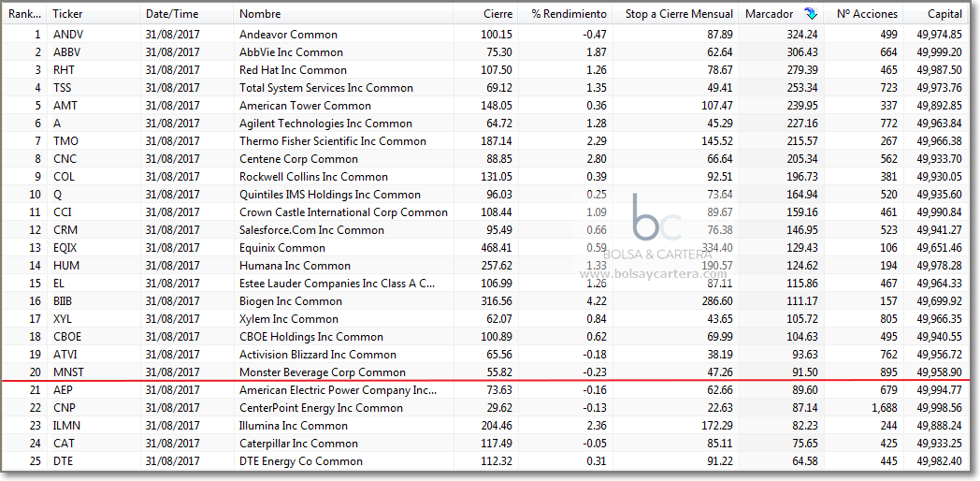Click the Nº Acciones column header

coord(864,14)
